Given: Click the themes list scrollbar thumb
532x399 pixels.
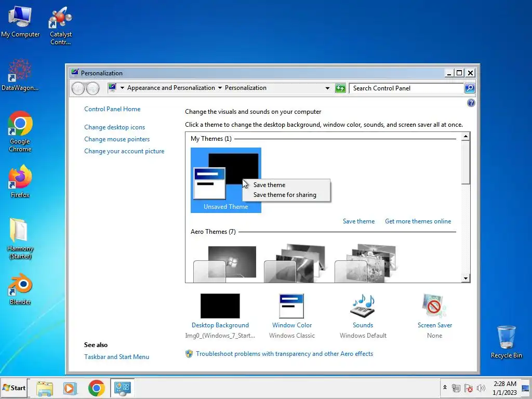Looking at the screenshot, I should (465, 163).
